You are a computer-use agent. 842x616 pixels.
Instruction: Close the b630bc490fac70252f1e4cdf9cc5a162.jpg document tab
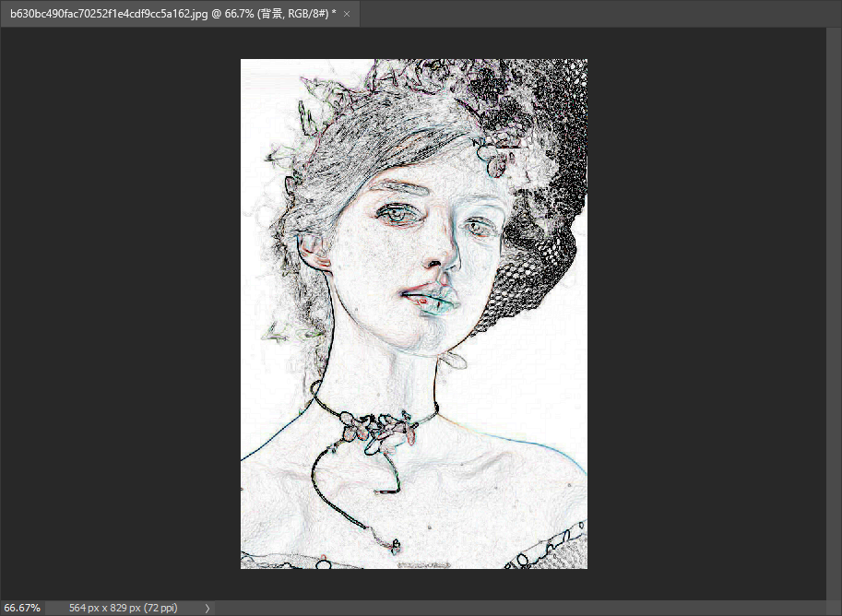coord(347,14)
